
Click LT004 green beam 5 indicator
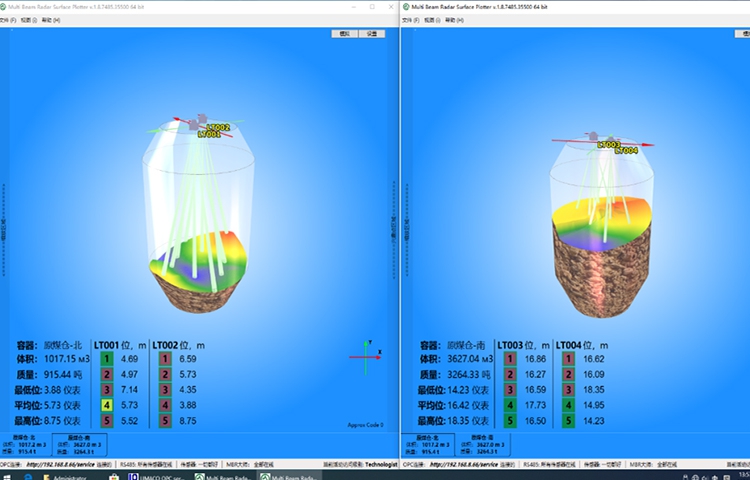point(566,422)
